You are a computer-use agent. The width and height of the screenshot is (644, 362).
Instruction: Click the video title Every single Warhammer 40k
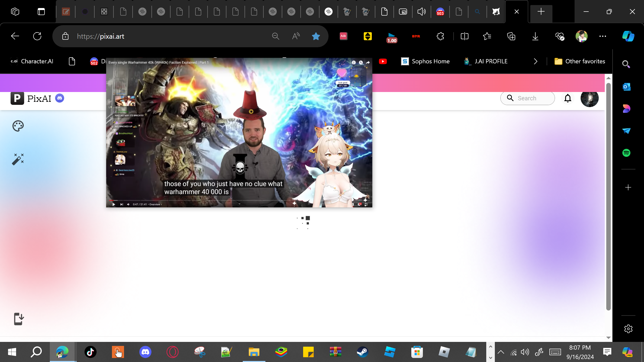coord(158,62)
